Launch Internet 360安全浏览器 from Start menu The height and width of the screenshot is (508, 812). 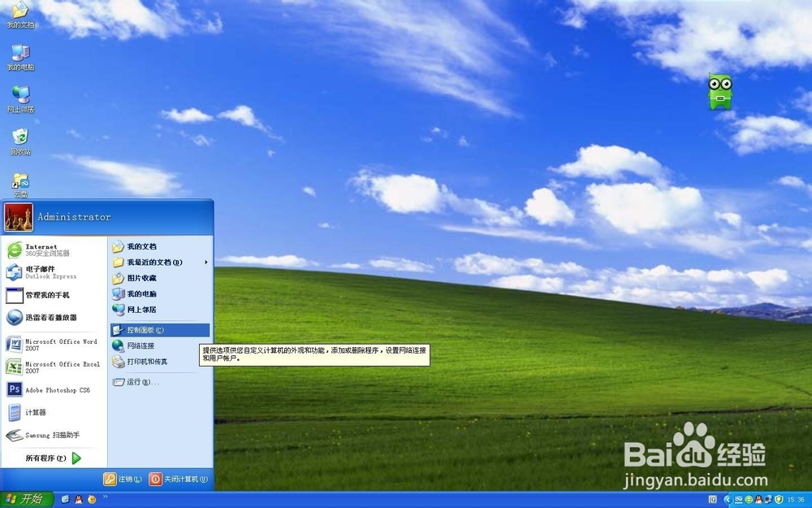pos(54,250)
